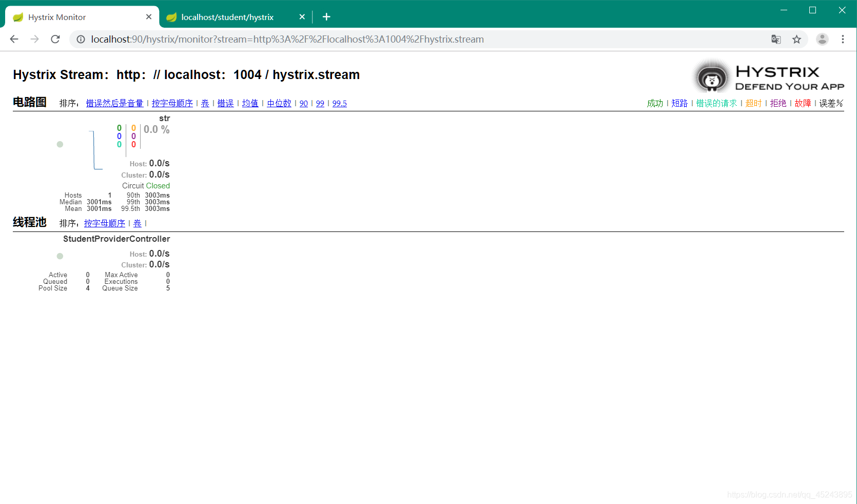Viewport: 857px width, 504px height.
Task: Sort circuits by 按字母顺序
Action: 172,103
